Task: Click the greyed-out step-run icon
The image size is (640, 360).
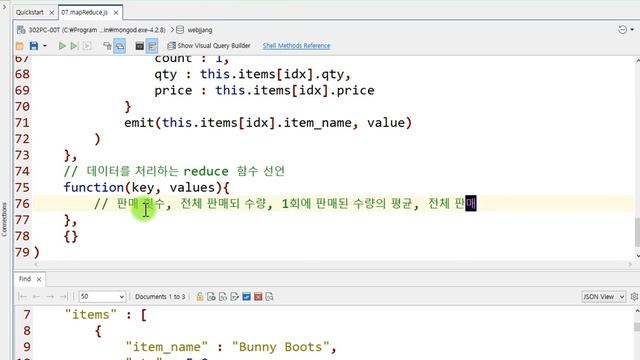Action: click(87, 46)
